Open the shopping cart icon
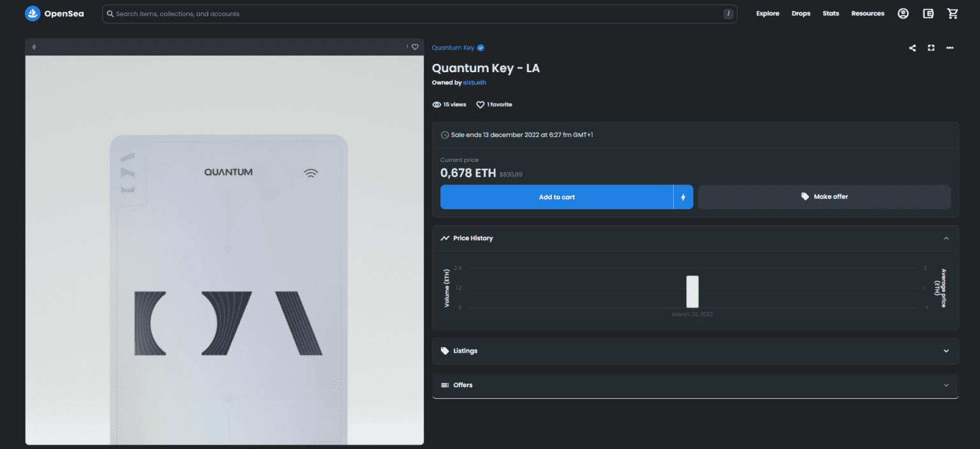This screenshot has width=980, height=449. (x=953, y=13)
